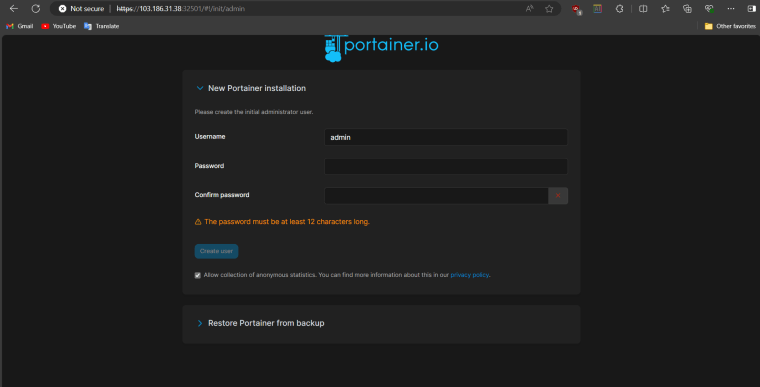This screenshot has height=387, width=760.
Task: Open the Read aloud icon in address bar
Action: [529, 9]
